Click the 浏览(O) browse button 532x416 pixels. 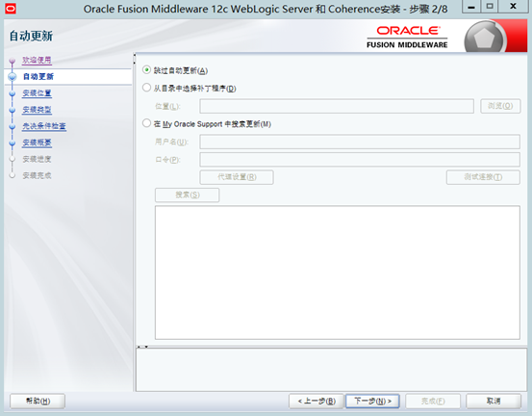(x=500, y=106)
